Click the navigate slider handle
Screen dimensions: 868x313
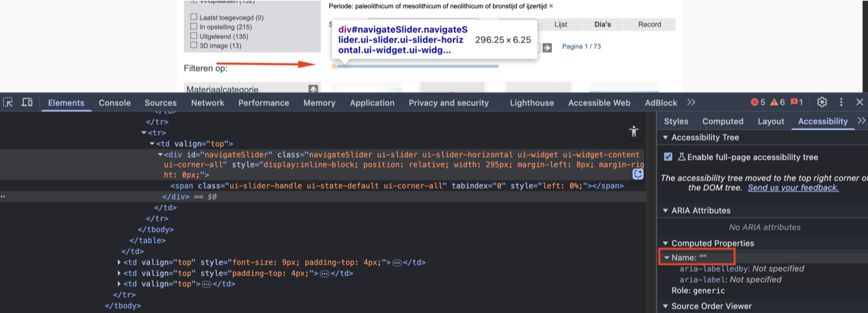pyautogui.click(x=334, y=66)
